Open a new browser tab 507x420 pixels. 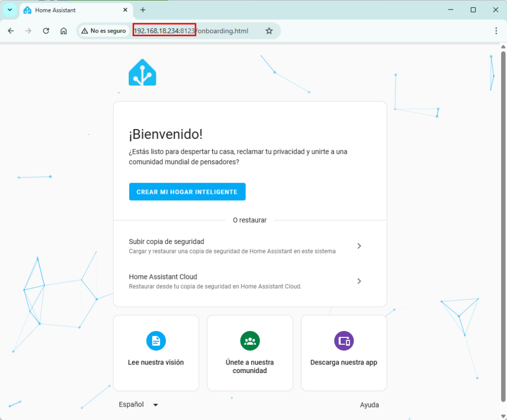click(x=143, y=10)
